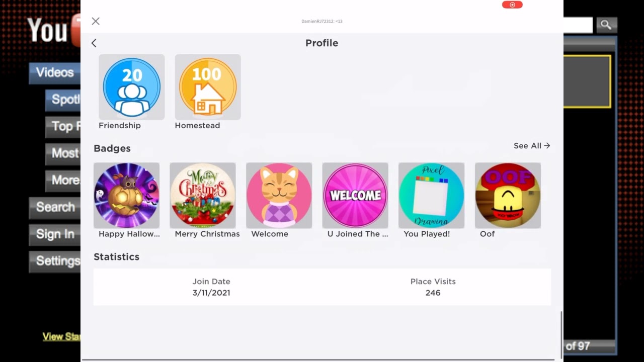
Task: Select the Search item in the left sidebar
Action: click(x=55, y=207)
